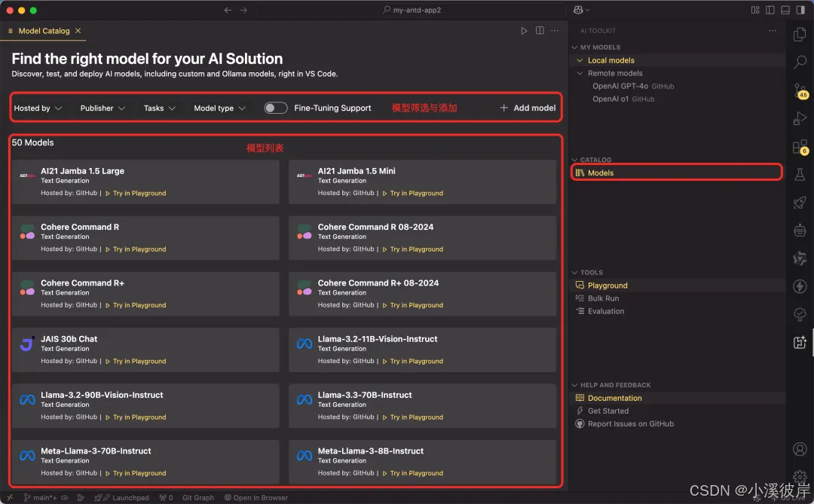This screenshot has height=504, width=814.
Task: Click the testing flask icon in activity bar
Action: click(800, 175)
